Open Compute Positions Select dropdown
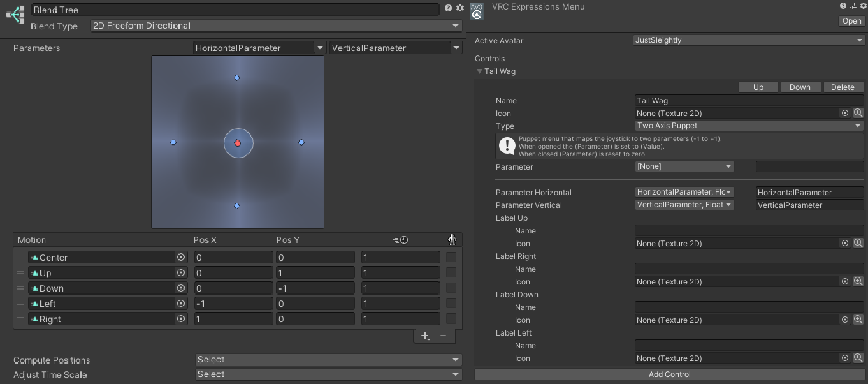 (328, 359)
